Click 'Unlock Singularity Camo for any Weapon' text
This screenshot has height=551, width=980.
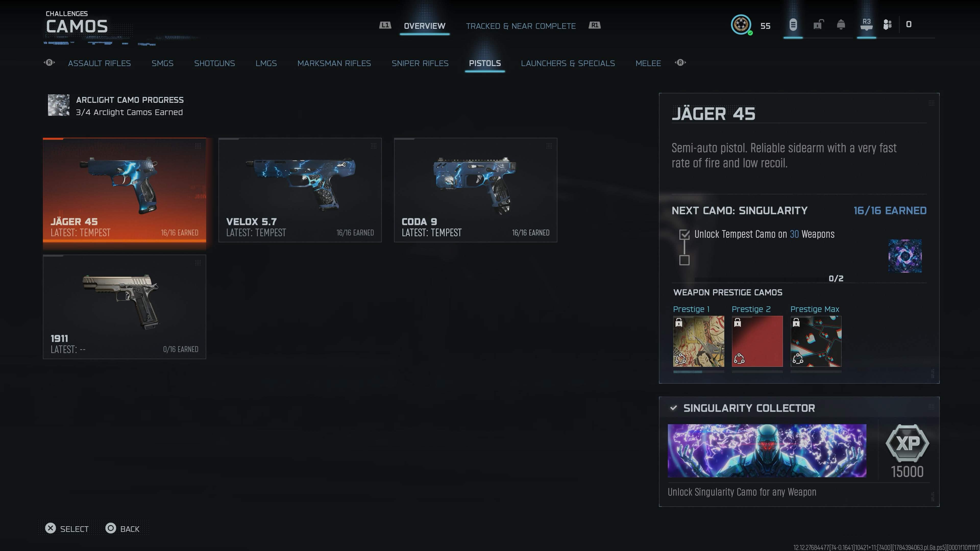tap(742, 492)
